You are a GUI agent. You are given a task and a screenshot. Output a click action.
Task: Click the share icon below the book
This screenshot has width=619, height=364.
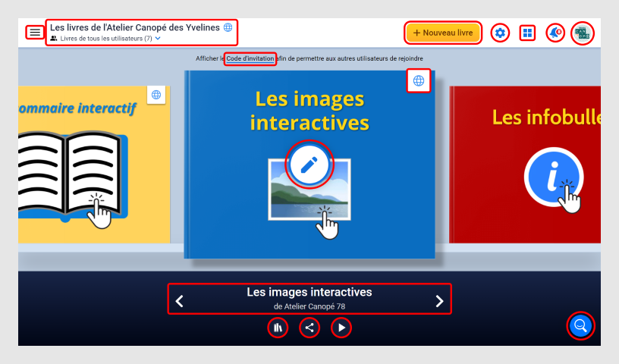pos(309,328)
